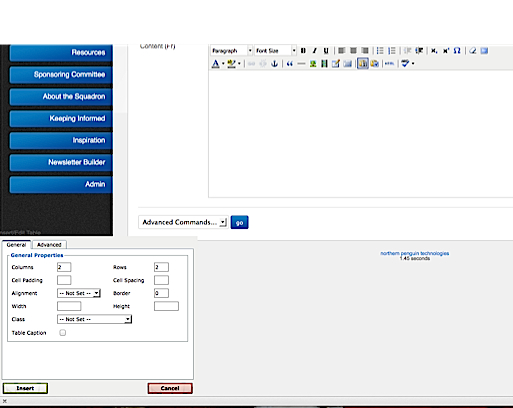
Task: Insert a horizontal rule line
Action: [x=301, y=63]
